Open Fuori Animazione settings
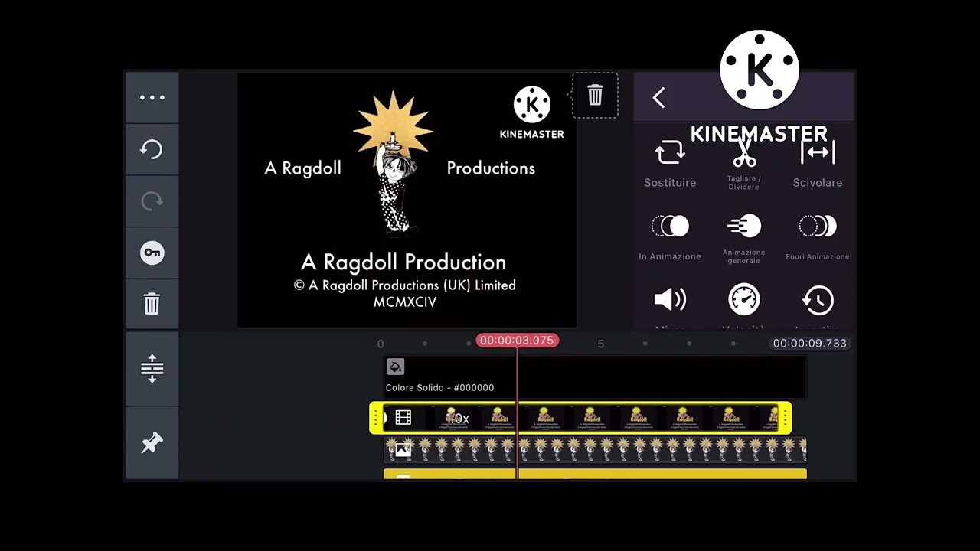The width and height of the screenshot is (980, 551). (817, 237)
